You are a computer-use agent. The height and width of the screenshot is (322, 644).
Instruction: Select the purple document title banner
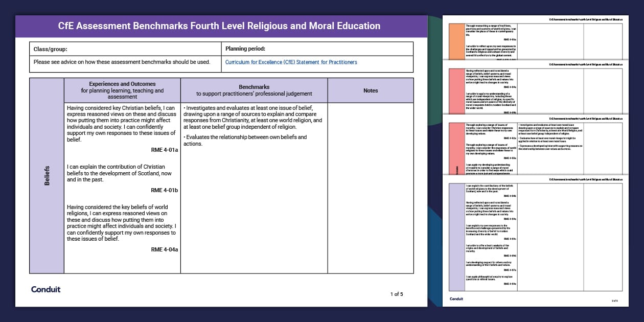tap(221, 26)
